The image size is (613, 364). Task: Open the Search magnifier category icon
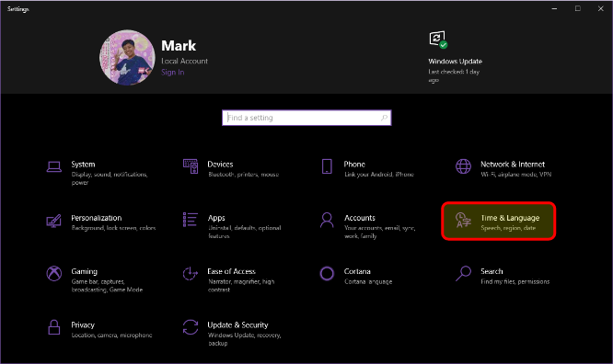(463, 273)
